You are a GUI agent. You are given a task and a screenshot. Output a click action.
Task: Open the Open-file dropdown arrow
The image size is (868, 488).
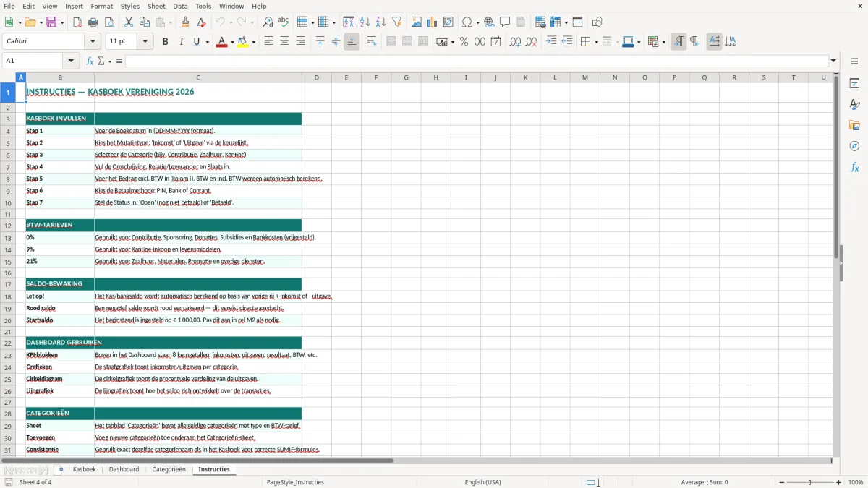(x=39, y=22)
